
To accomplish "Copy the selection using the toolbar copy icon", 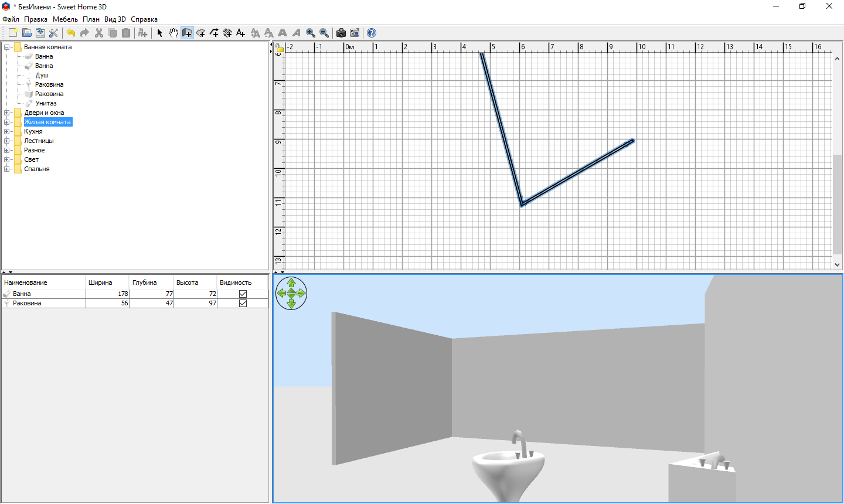I will (x=113, y=33).
